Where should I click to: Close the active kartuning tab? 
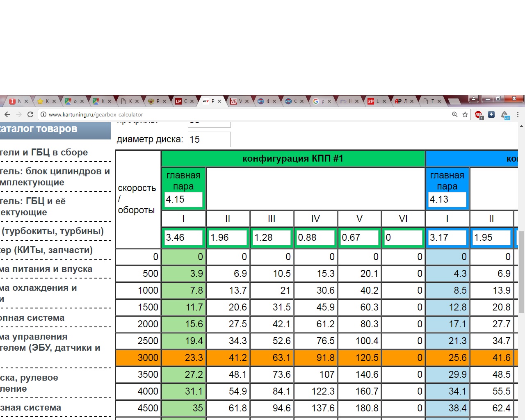(219, 101)
